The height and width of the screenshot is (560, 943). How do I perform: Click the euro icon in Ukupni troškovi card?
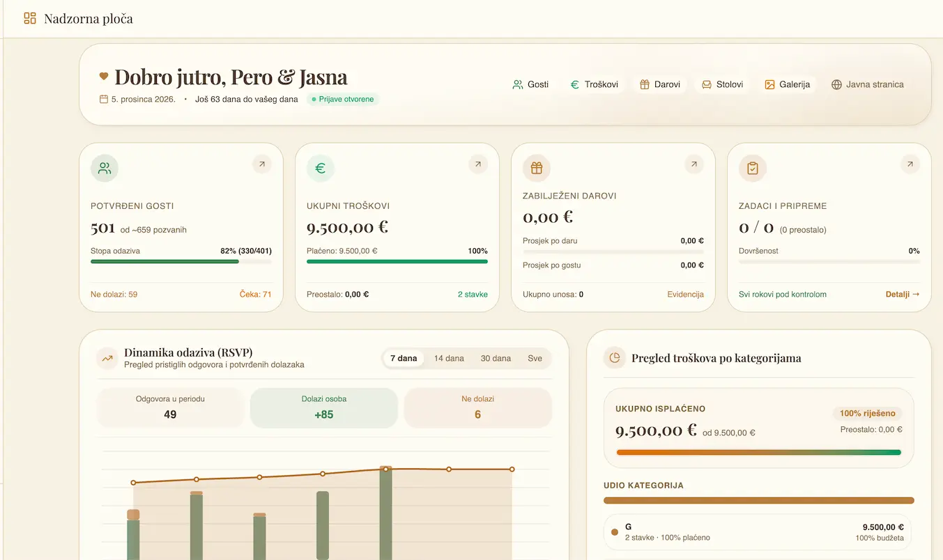pos(321,168)
